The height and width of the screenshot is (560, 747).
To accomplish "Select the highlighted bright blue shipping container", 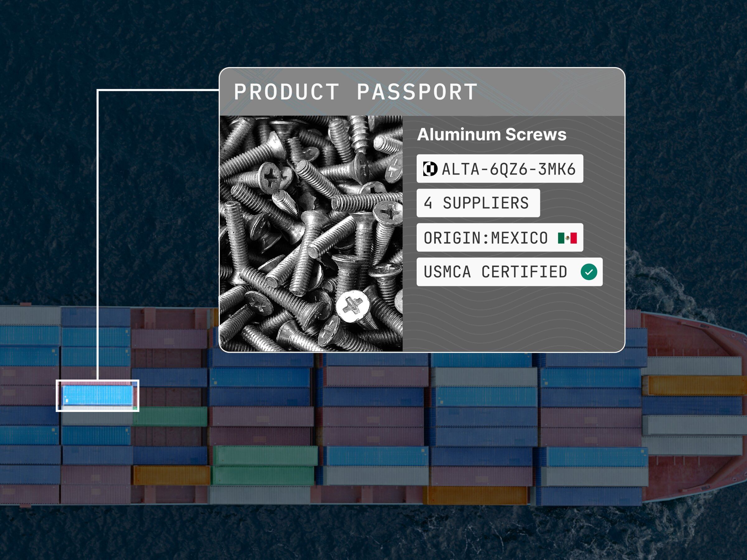I will (98, 395).
